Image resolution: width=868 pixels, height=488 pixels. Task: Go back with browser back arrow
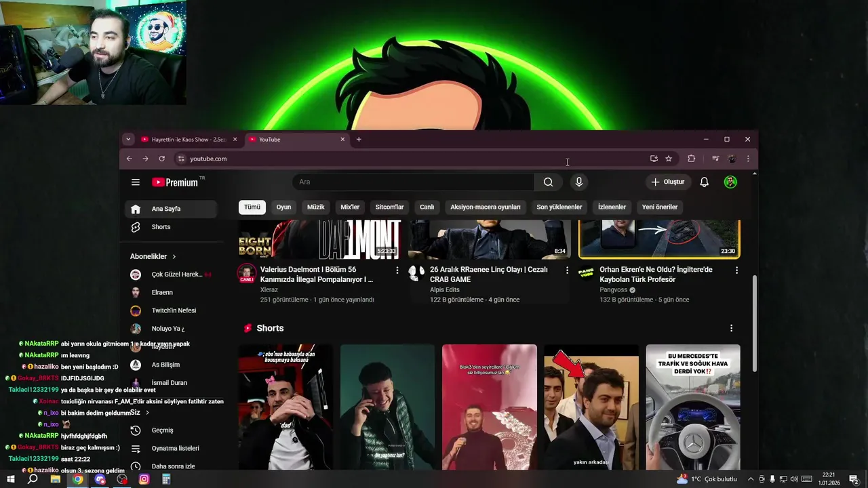(x=129, y=159)
